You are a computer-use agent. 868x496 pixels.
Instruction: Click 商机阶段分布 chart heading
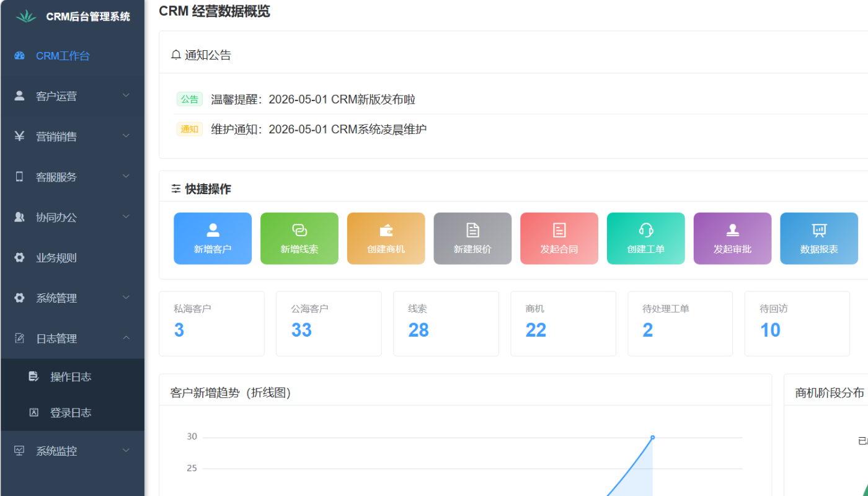(830, 392)
